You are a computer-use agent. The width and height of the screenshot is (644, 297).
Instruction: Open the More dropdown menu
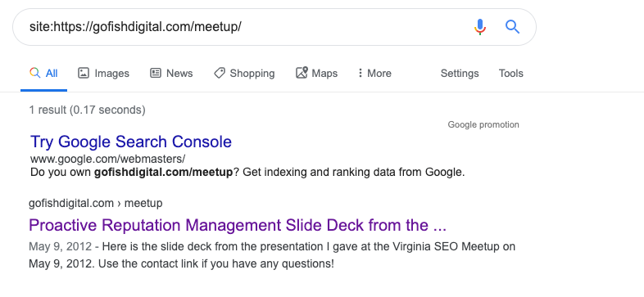[x=374, y=73]
